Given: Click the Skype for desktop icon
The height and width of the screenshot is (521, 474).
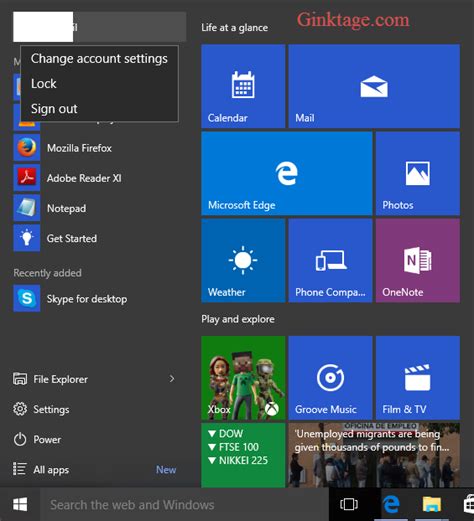Looking at the screenshot, I should tap(27, 298).
